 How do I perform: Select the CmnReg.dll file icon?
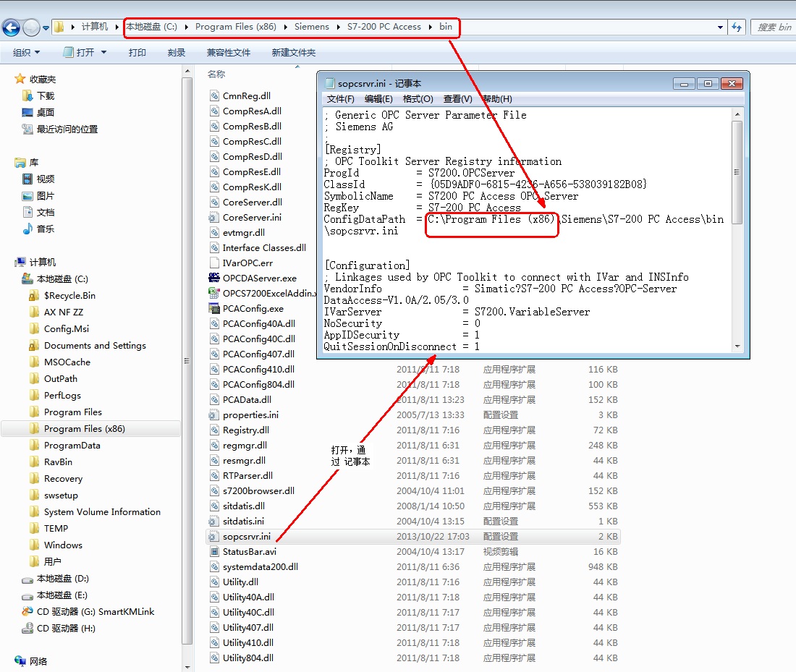coord(213,95)
